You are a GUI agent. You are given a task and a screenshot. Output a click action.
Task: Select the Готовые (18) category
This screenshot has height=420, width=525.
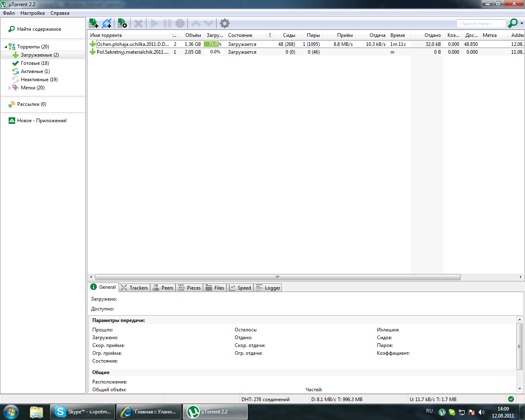tap(34, 63)
